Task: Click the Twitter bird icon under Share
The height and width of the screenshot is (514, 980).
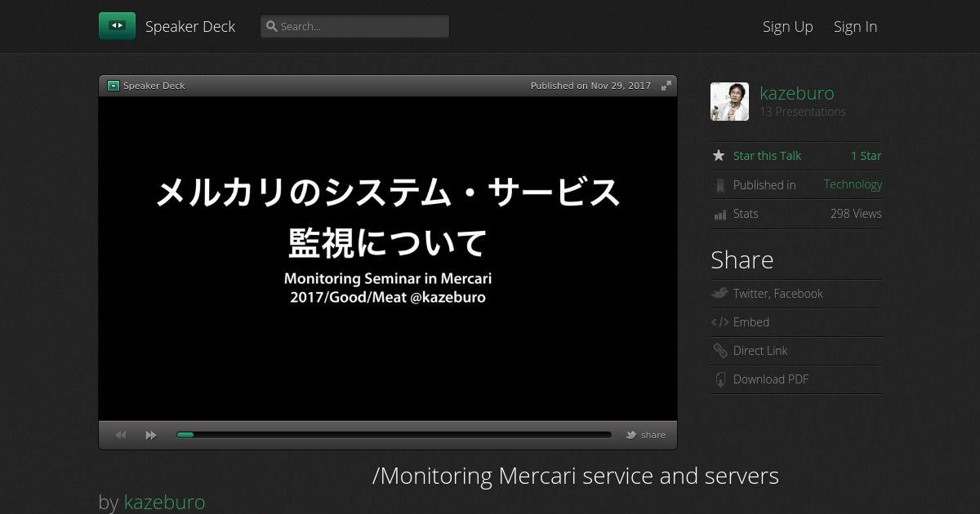Action: [x=719, y=293]
